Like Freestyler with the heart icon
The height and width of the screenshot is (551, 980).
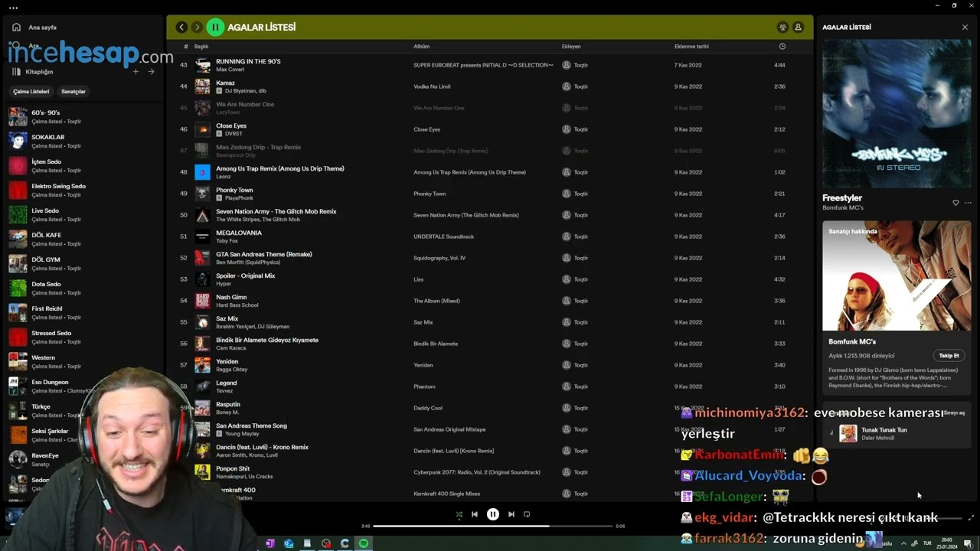tap(955, 203)
